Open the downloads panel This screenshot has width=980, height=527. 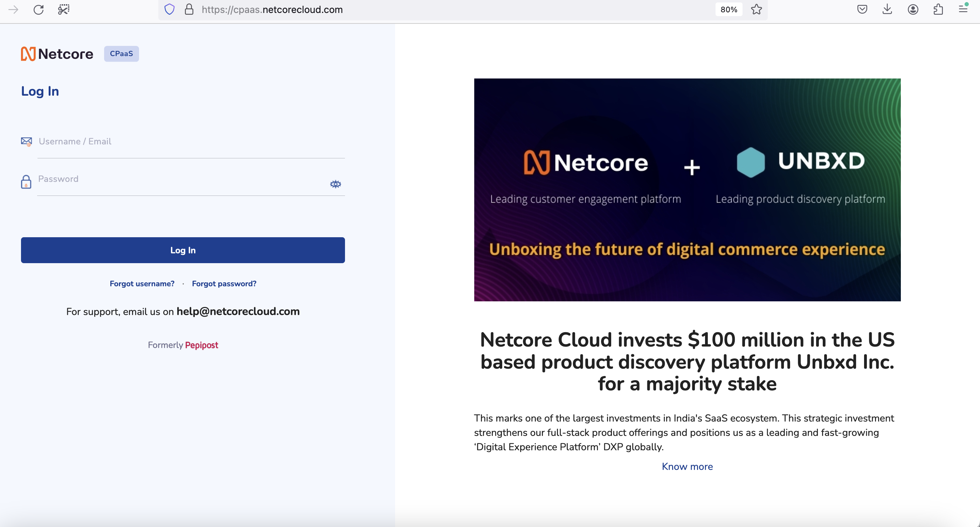[x=887, y=9]
